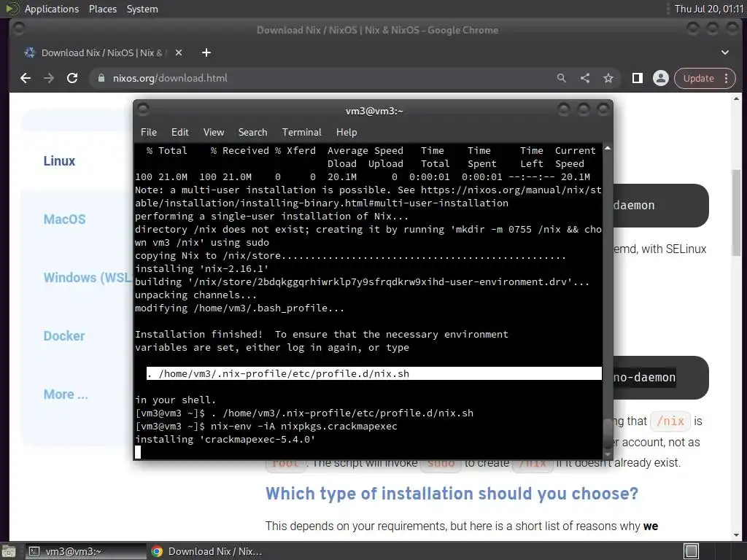Share this page using the share icon
This screenshot has width=747, height=560.
tap(585, 78)
